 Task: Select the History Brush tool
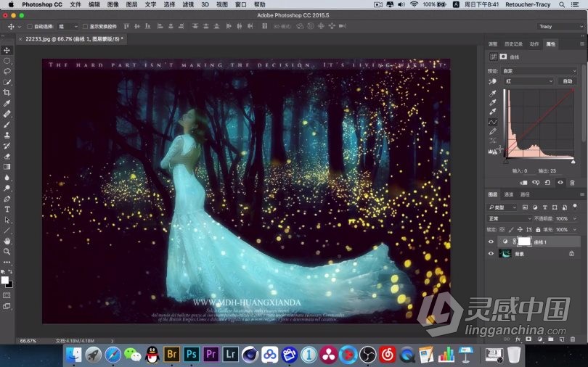7,146
